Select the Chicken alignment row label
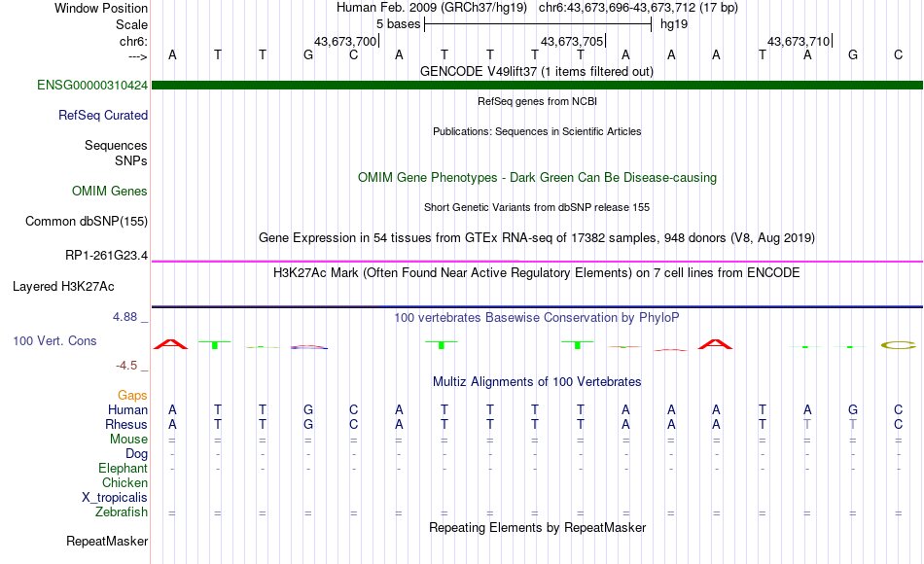Image resolution: width=924 pixels, height=564 pixels. point(124,482)
